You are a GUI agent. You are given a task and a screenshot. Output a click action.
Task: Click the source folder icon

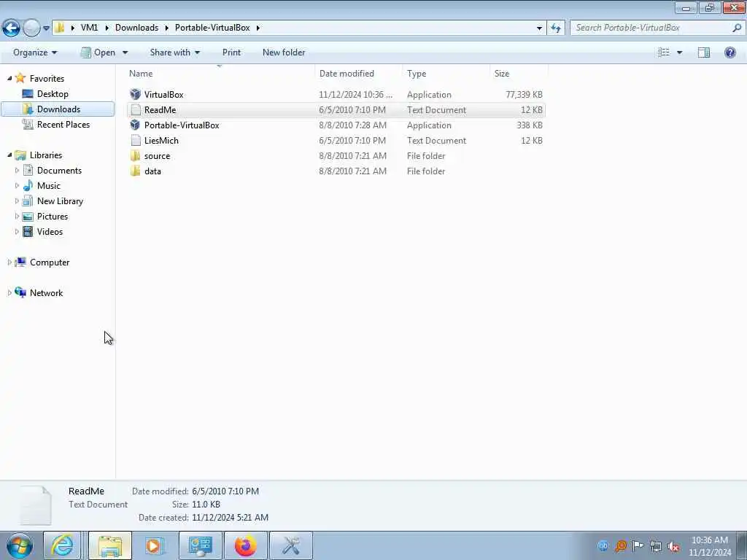[135, 156]
